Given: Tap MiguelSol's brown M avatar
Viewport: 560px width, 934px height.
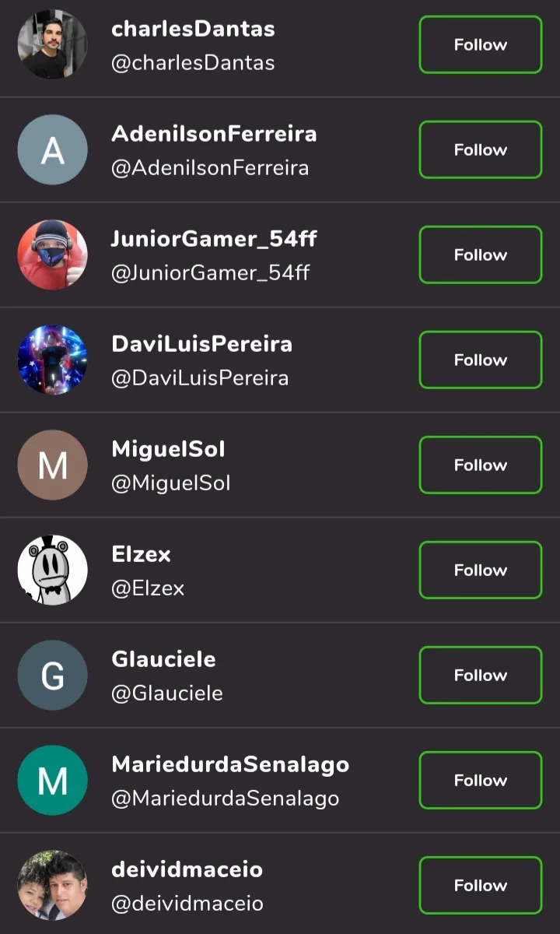Looking at the screenshot, I should (x=53, y=465).
